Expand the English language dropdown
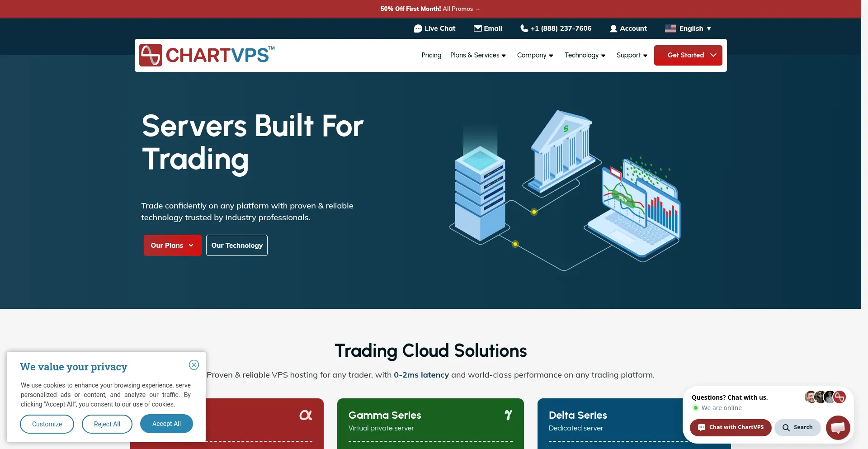The width and height of the screenshot is (868, 449). point(695,28)
